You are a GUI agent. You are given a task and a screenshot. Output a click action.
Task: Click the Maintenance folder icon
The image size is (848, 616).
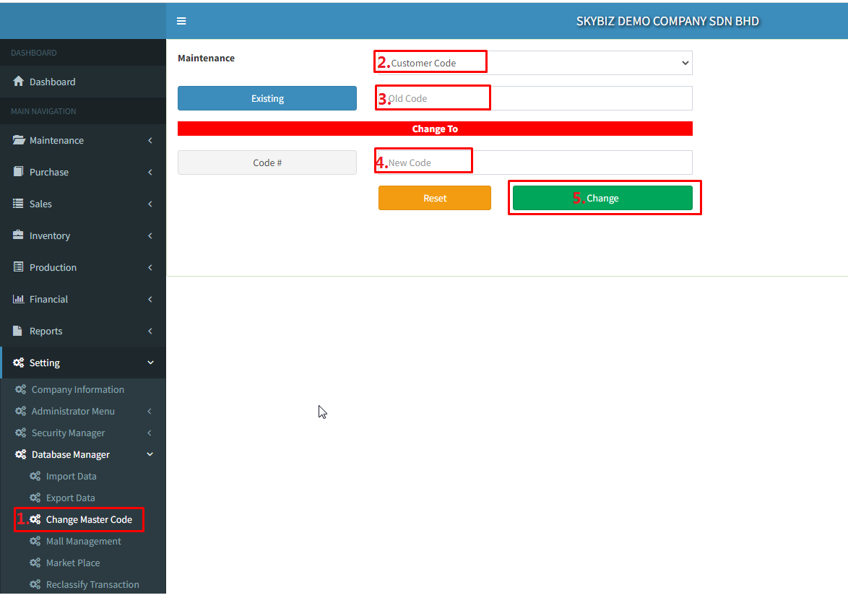pos(19,140)
